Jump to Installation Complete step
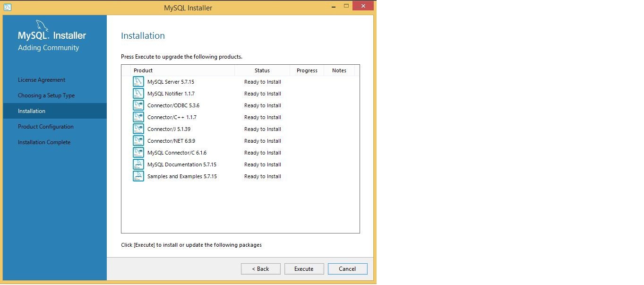This screenshot has height=285, width=644. 44,142
